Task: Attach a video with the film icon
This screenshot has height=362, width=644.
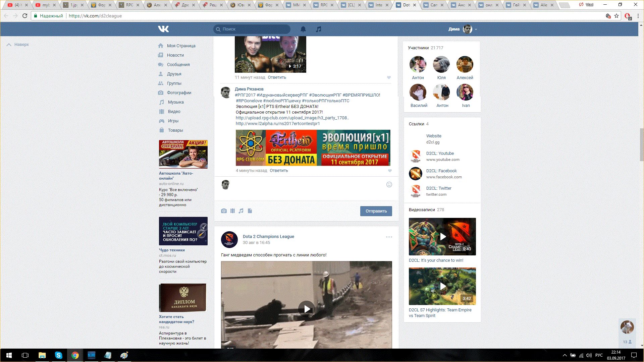Action: click(x=232, y=211)
